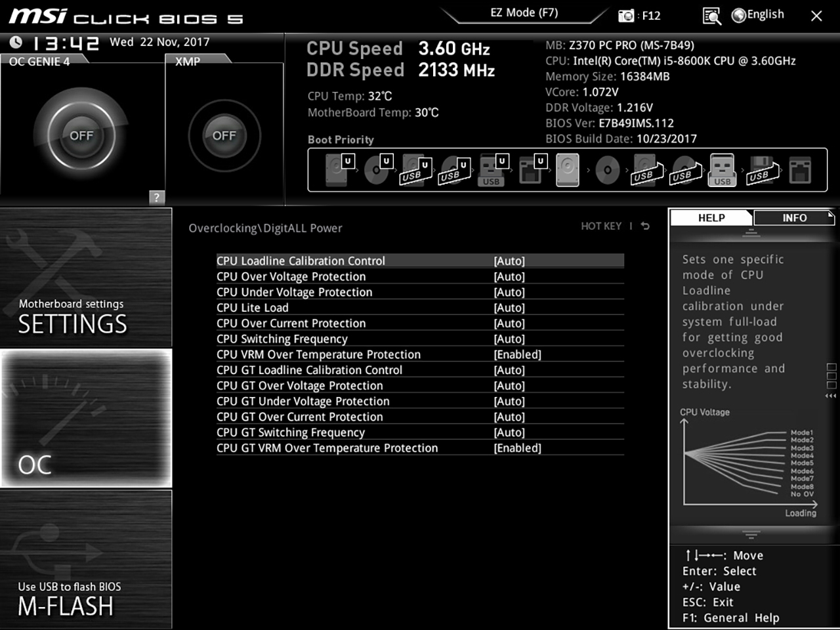Click the help panel bottom scroll marker
The image size is (840, 630).
click(751, 534)
